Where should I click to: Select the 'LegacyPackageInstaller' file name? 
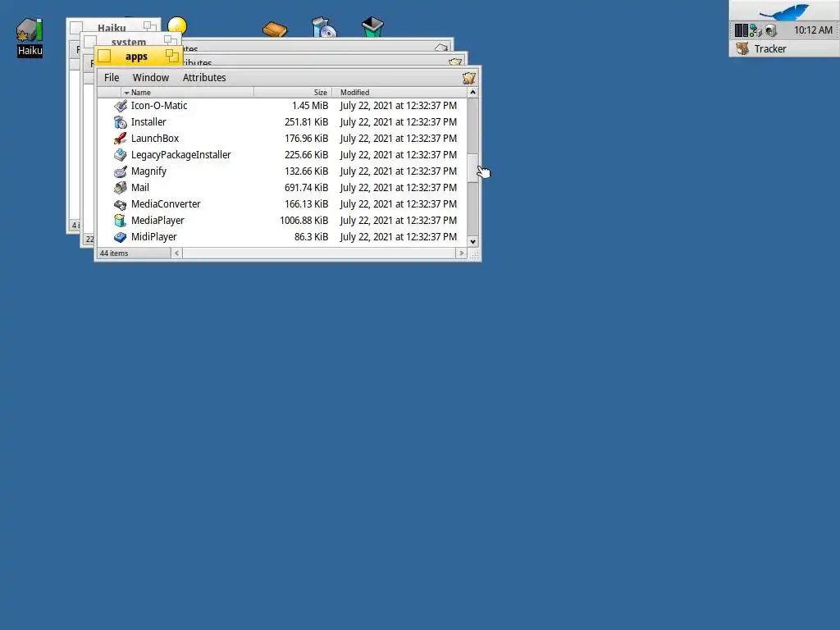181,155
